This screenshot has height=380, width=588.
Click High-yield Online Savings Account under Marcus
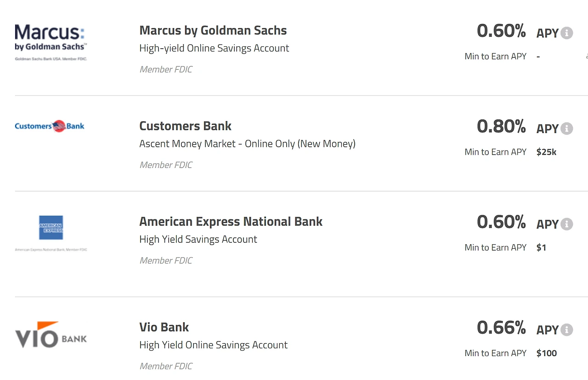tap(214, 48)
